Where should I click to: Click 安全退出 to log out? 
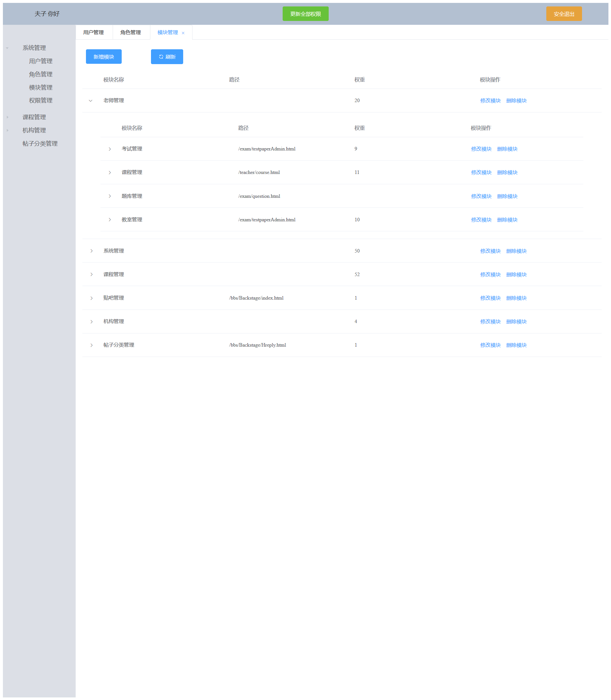click(564, 14)
